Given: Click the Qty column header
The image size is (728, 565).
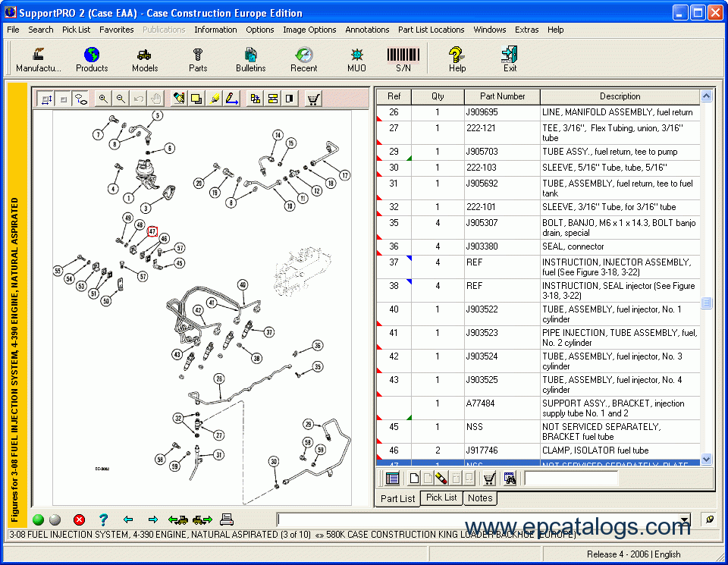Looking at the screenshot, I should 438,96.
